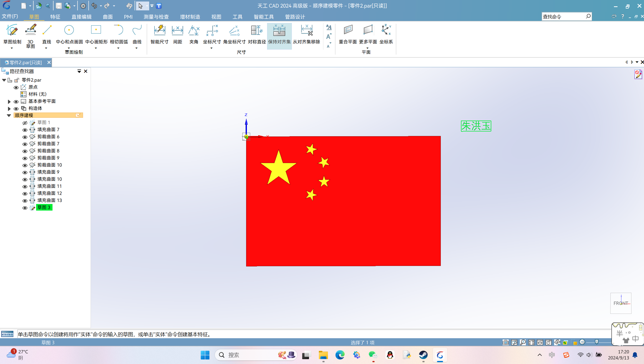Click the 从对齐集移除 tool
This screenshot has width=644, height=364.
coord(306,34)
